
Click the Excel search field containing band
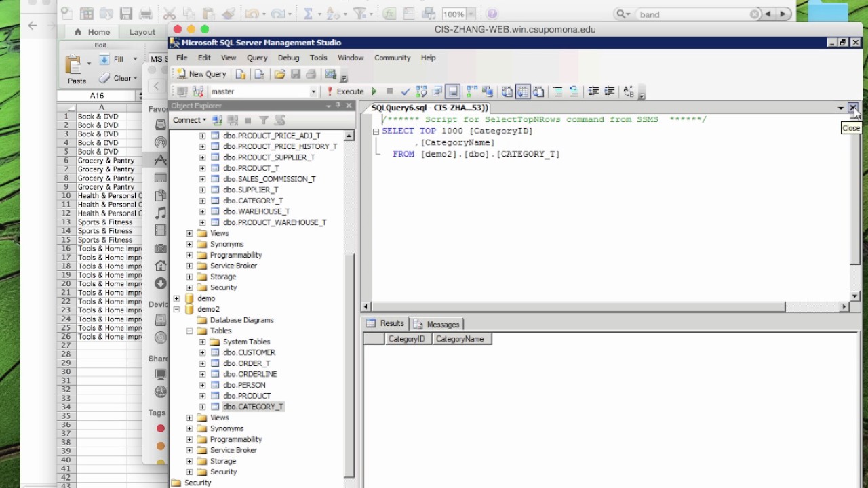coord(687,14)
